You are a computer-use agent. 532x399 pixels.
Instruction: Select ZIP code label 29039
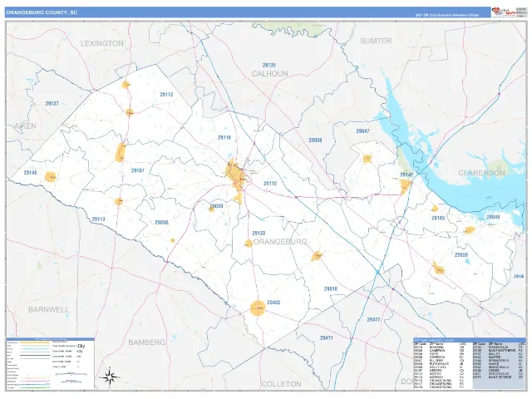[216, 206]
